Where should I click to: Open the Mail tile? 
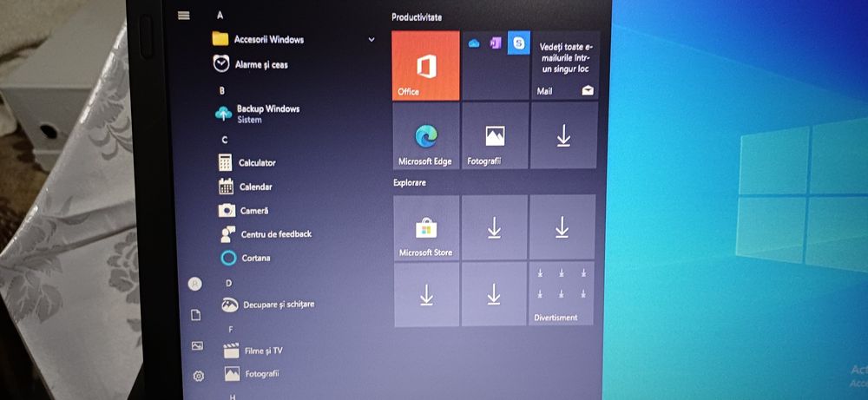(x=565, y=65)
